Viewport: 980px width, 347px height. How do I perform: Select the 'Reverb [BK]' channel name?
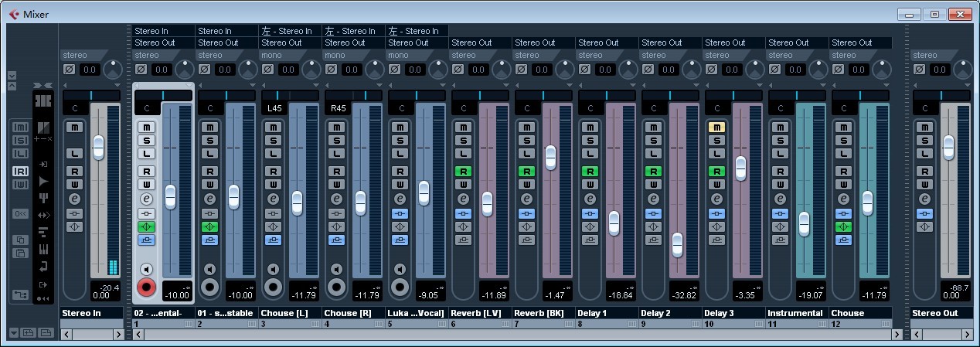[543, 313]
